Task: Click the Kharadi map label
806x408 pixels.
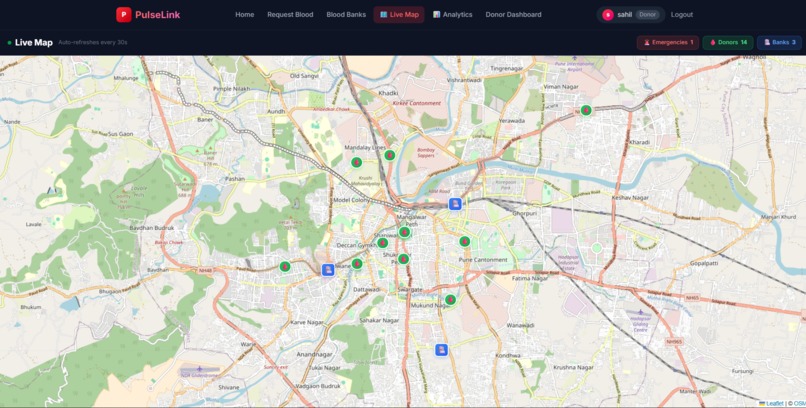Action: coord(639,142)
